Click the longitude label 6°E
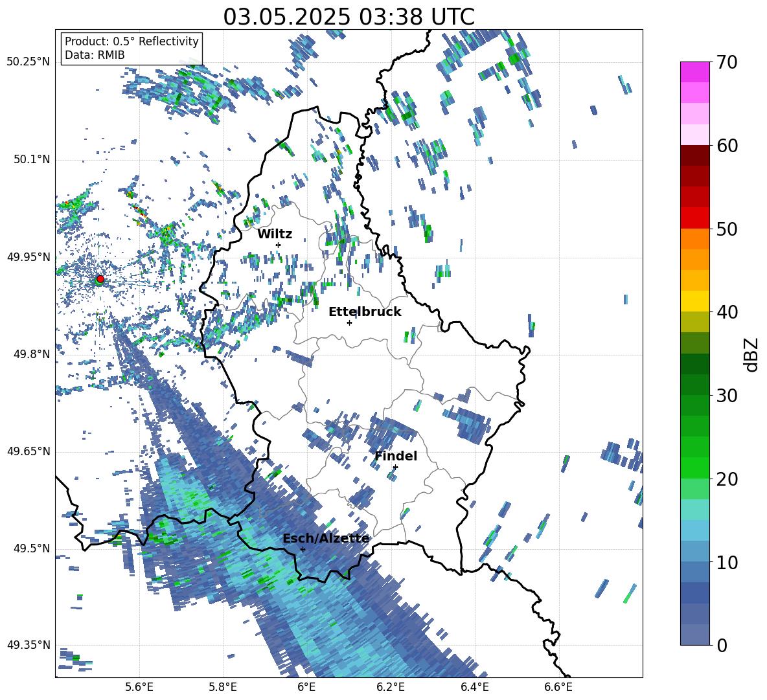The height and width of the screenshot is (700, 767). [x=306, y=687]
